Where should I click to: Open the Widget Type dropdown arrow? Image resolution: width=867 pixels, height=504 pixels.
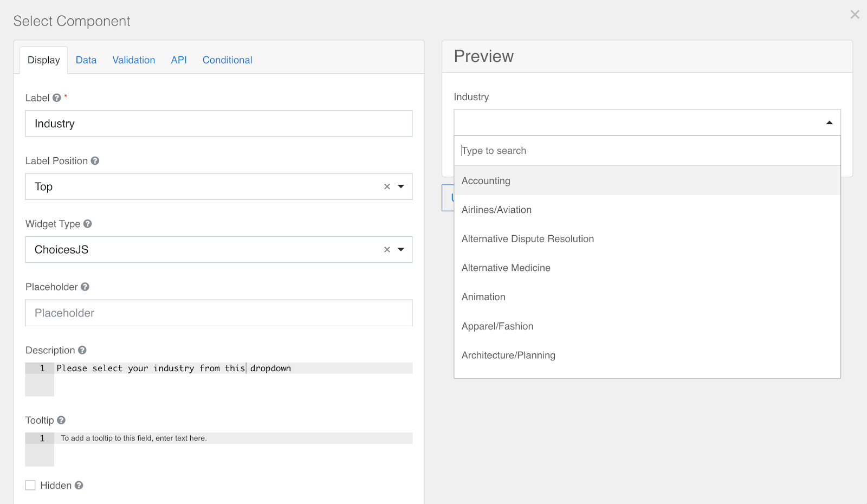coord(401,249)
